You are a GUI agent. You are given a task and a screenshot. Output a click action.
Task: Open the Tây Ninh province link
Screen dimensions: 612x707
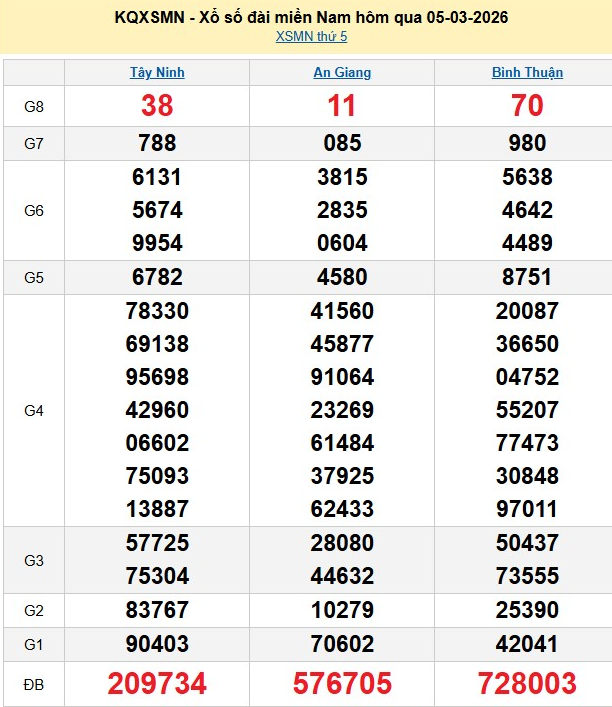pyautogui.click(x=157, y=73)
